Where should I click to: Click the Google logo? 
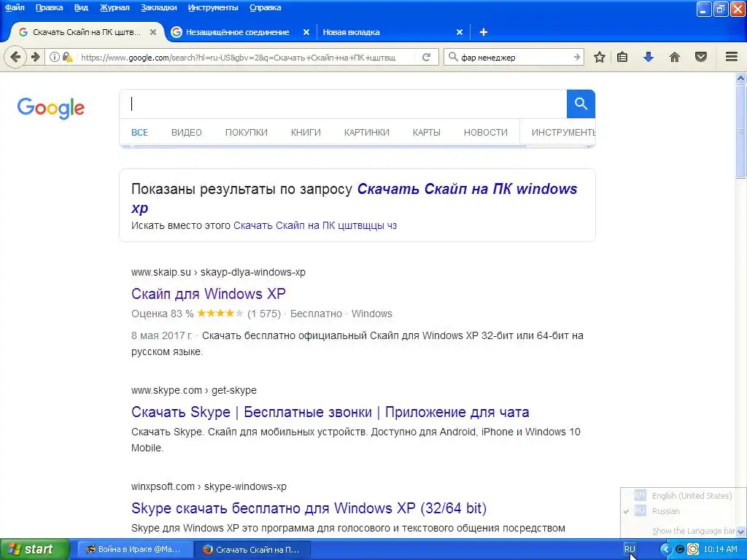51,108
